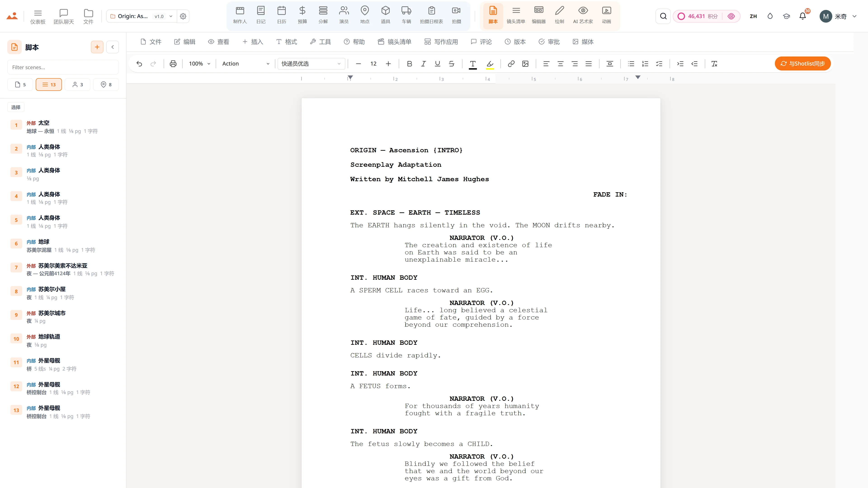
Task: Center align the text
Action: point(560,64)
